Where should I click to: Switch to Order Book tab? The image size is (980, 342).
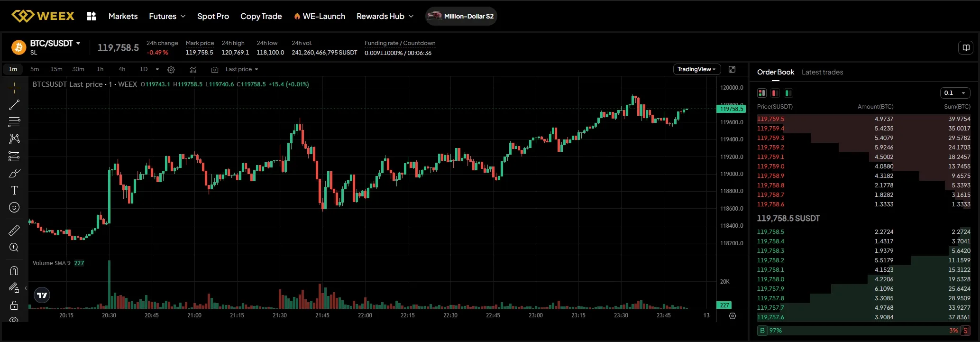[776, 72]
